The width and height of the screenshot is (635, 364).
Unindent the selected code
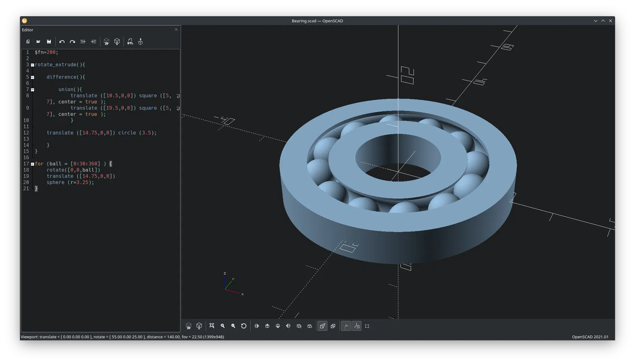pyautogui.click(x=83, y=42)
